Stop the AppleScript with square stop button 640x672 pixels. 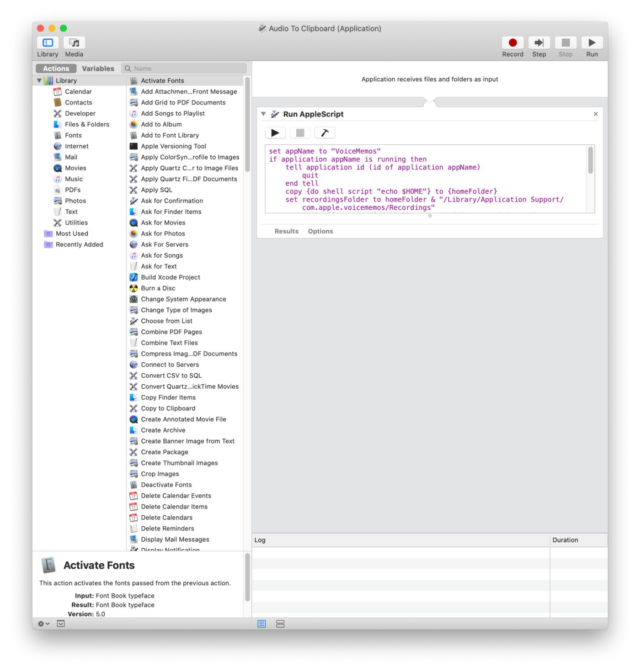pyautogui.click(x=300, y=133)
